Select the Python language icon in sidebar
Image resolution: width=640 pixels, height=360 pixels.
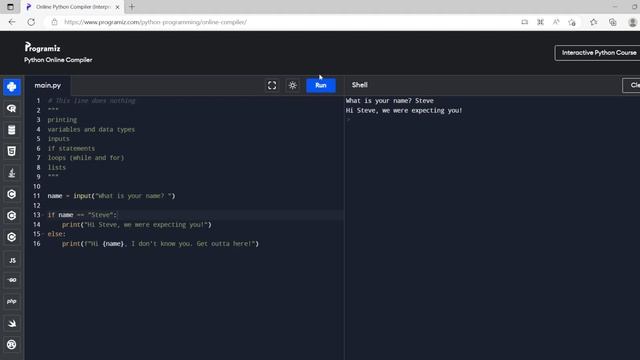(x=11, y=87)
